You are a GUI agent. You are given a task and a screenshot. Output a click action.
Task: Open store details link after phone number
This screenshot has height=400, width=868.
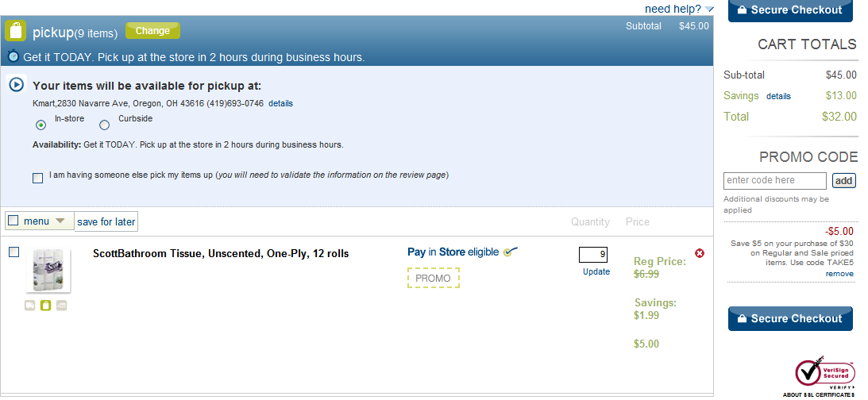click(x=280, y=103)
